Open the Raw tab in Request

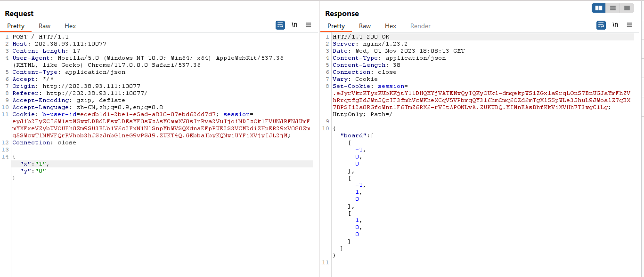click(x=45, y=26)
